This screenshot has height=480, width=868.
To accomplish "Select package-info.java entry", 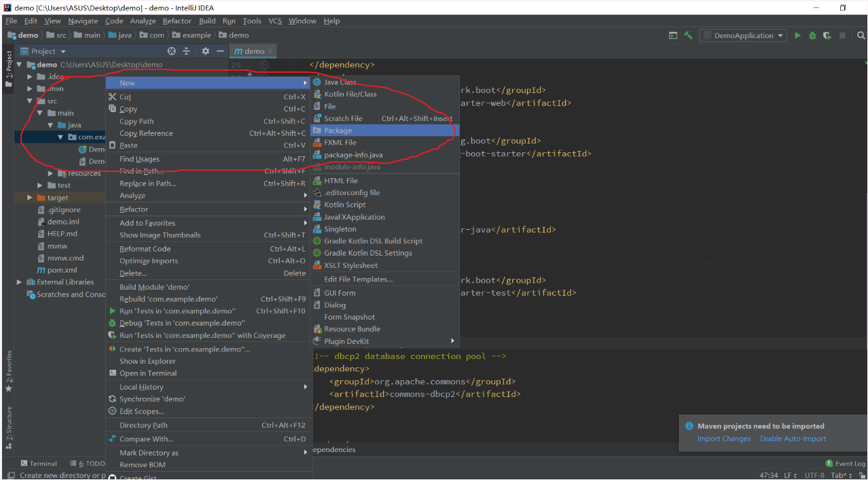I will [x=384, y=155].
